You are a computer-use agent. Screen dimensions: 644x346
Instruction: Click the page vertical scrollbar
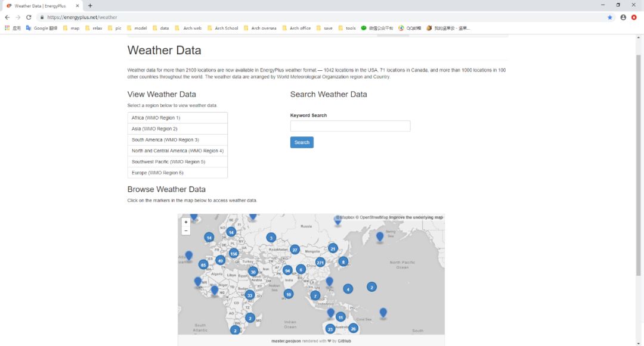point(638,164)
